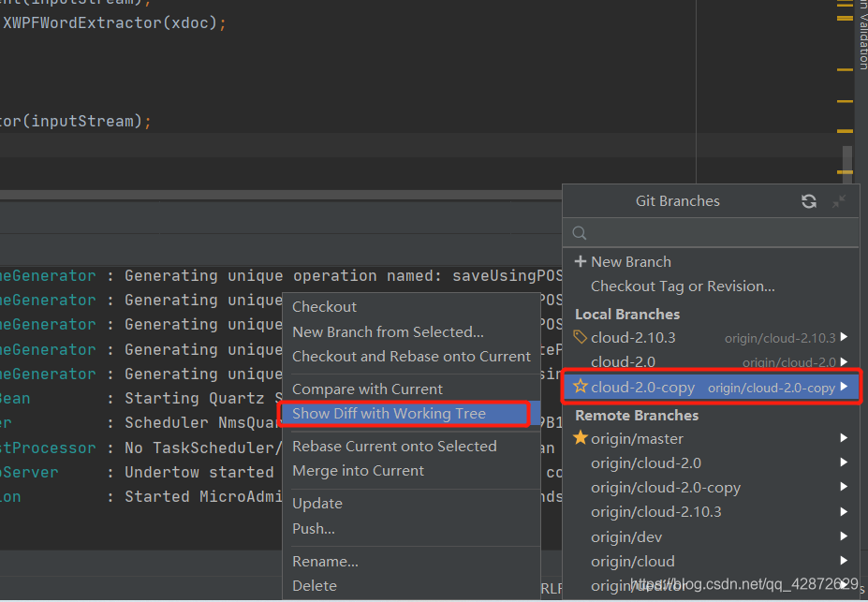Expand submenu arrow for cloud-2.10.3 local branch
Viewport: 868px width, 602px height.
[844, 337]
